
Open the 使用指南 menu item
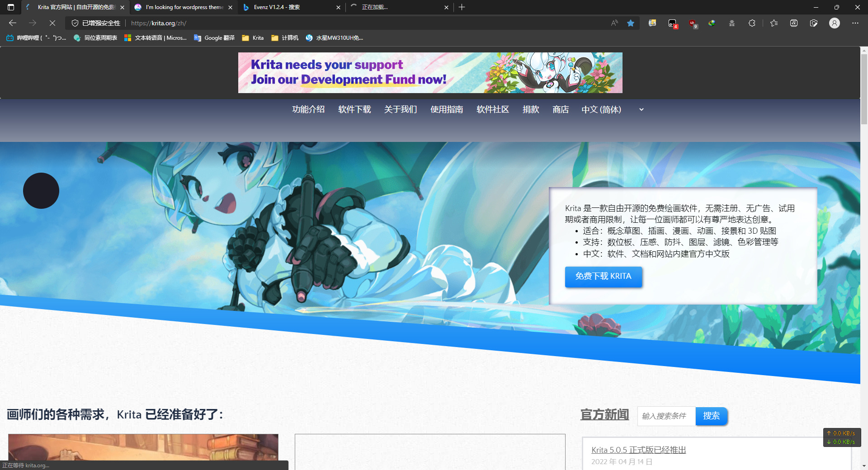pos(447,109)
